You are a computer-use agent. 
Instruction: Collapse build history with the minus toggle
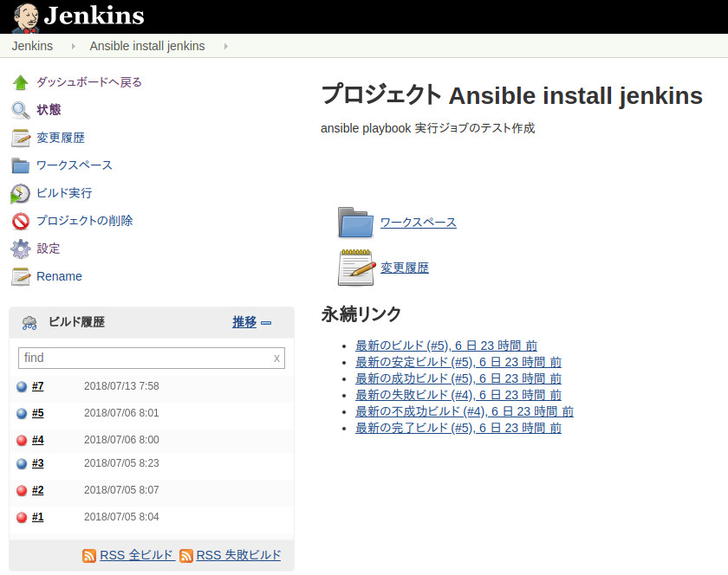click(266, 322)
